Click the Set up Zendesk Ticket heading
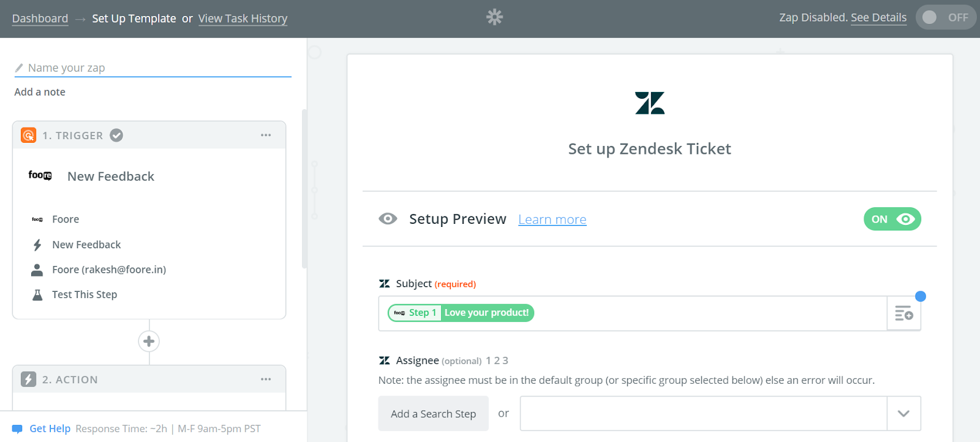This screenshot has height=442, width=980. click(649, 149)
